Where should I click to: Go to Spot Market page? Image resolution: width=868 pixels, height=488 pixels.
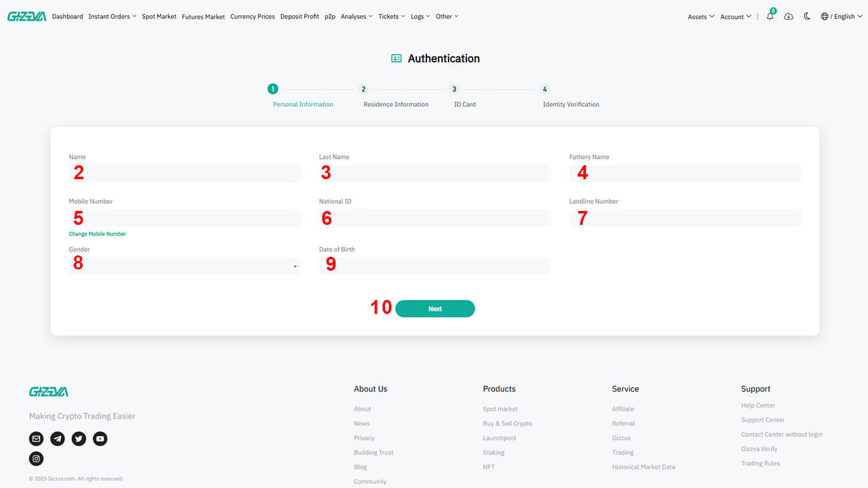159,17
